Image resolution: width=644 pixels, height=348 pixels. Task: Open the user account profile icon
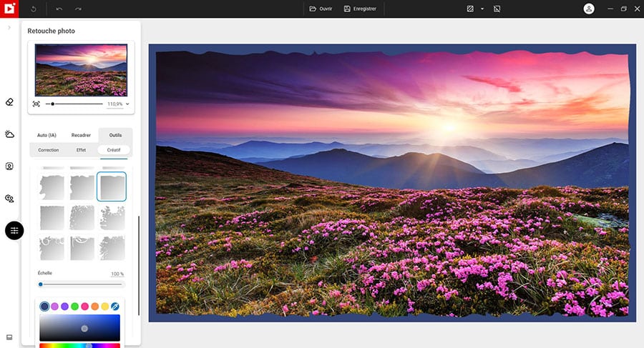point(589,9)
